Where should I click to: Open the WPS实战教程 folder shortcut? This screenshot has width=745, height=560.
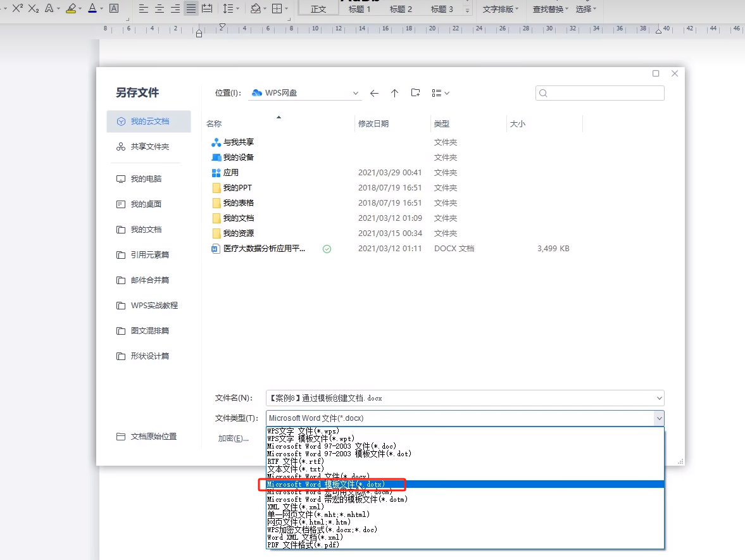(149, 306)
